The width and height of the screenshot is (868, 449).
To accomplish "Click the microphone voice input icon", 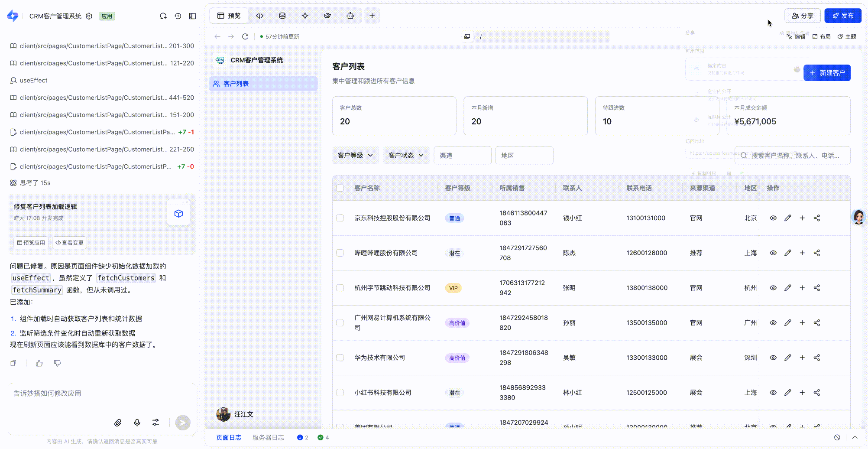I will tap(137, 423).
